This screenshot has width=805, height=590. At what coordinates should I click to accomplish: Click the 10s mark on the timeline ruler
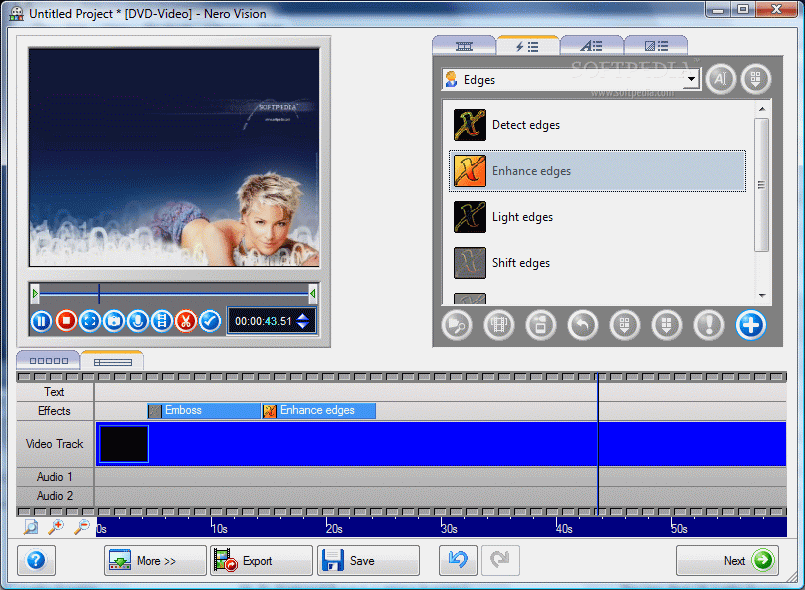(218, 528)
